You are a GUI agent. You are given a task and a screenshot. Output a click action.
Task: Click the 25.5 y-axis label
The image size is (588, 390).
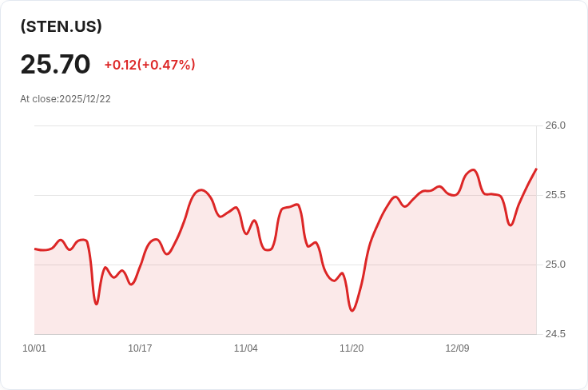555,195
